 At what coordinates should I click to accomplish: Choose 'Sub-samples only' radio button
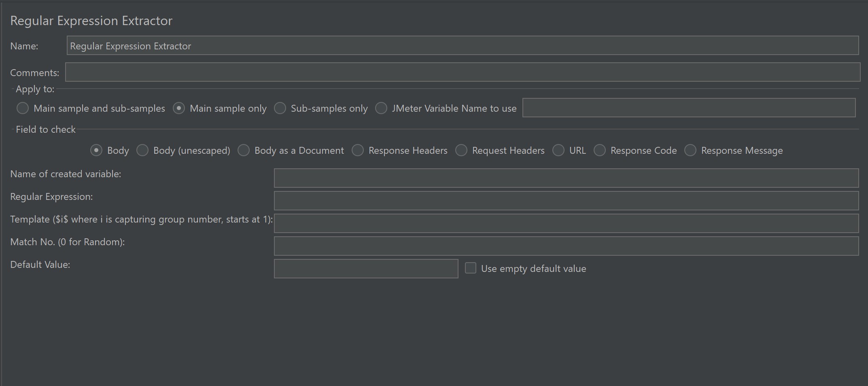point(280,108)
